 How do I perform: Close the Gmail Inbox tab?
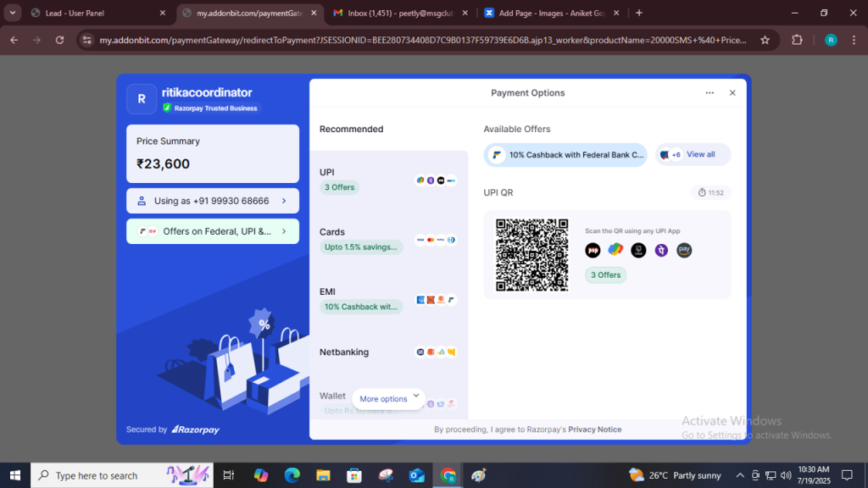(x=465, y=13)
